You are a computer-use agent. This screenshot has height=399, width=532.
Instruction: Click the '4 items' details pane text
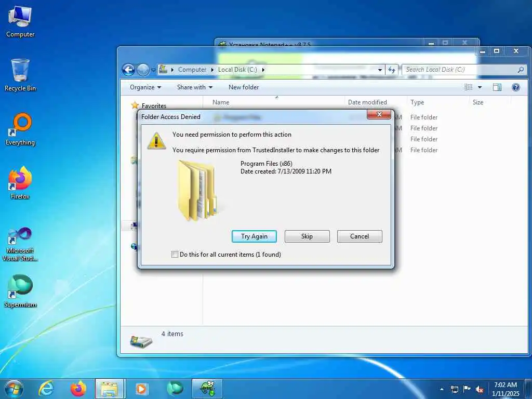(x=172, y=334)
